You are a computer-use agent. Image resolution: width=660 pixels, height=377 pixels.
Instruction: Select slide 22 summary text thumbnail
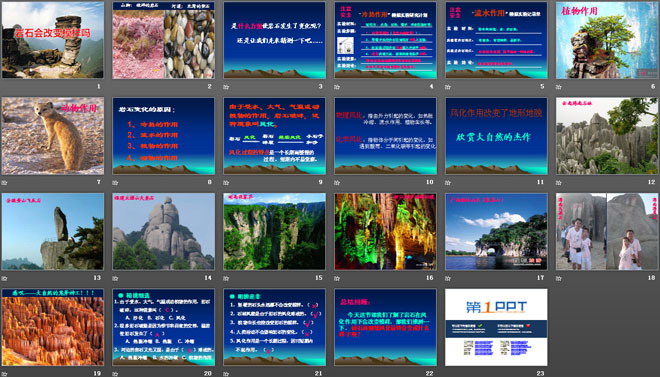pyautogui.click(x=386, y=327)
